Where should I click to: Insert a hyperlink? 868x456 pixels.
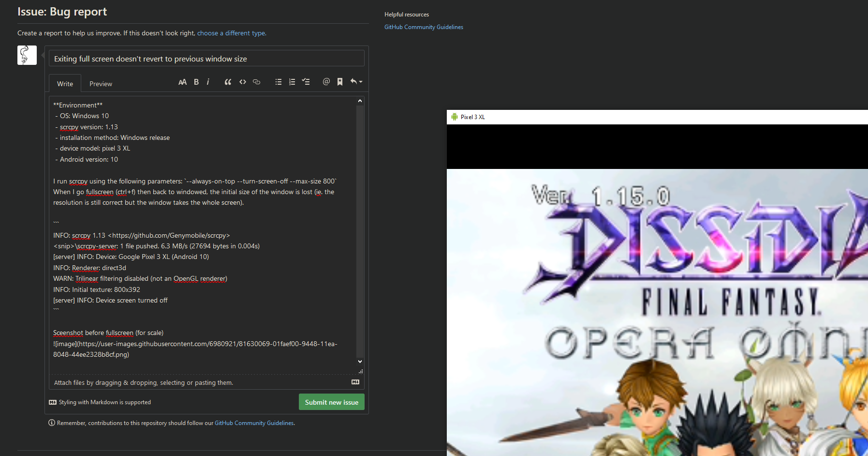click(x=256, y=82)
